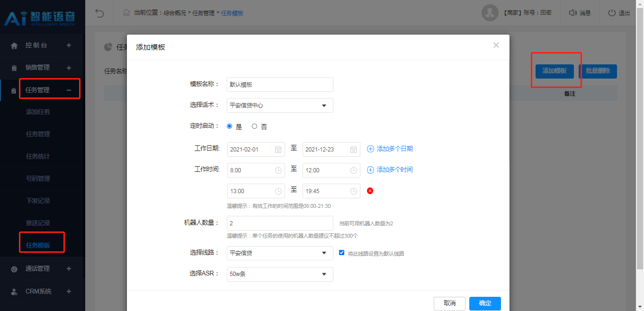This screenshot has height=311, width=644.
Task: Select 否 radio for 定时启动
Action: [254, 126]
